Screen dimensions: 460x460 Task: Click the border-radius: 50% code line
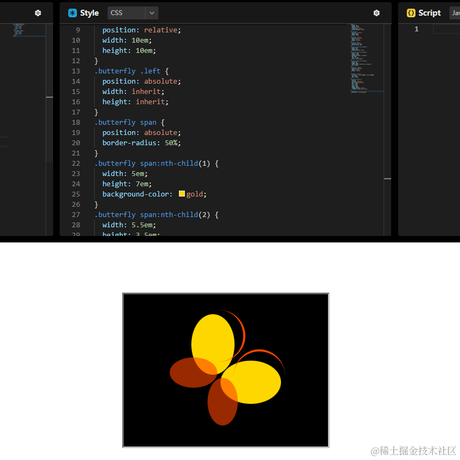(141, 143)
